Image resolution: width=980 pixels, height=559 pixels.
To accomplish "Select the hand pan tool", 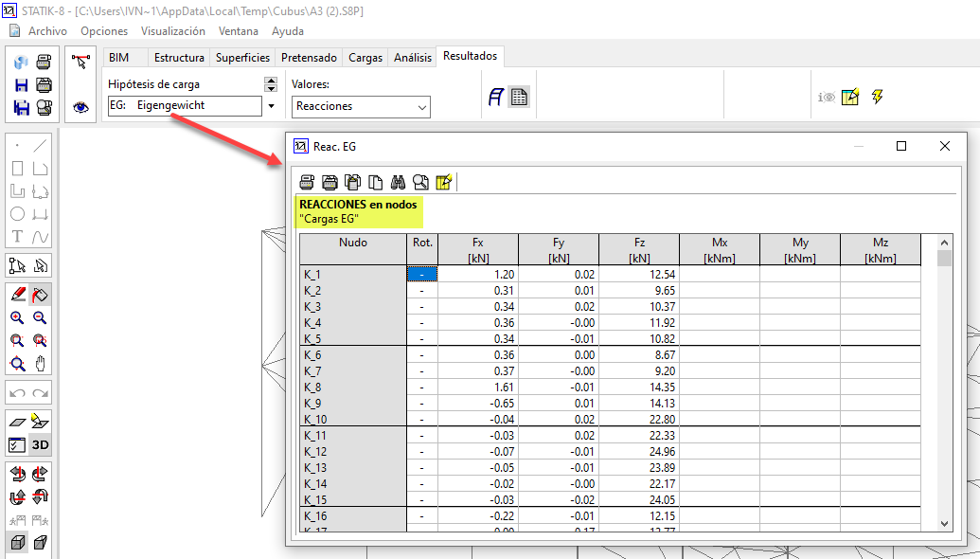I will click(x=40, y=363).
